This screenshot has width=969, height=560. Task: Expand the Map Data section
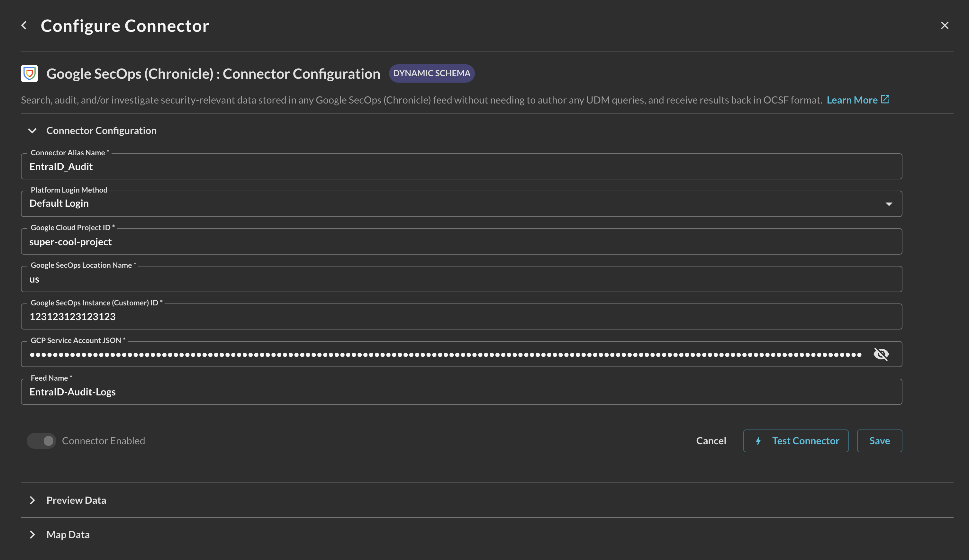point(32,535)
